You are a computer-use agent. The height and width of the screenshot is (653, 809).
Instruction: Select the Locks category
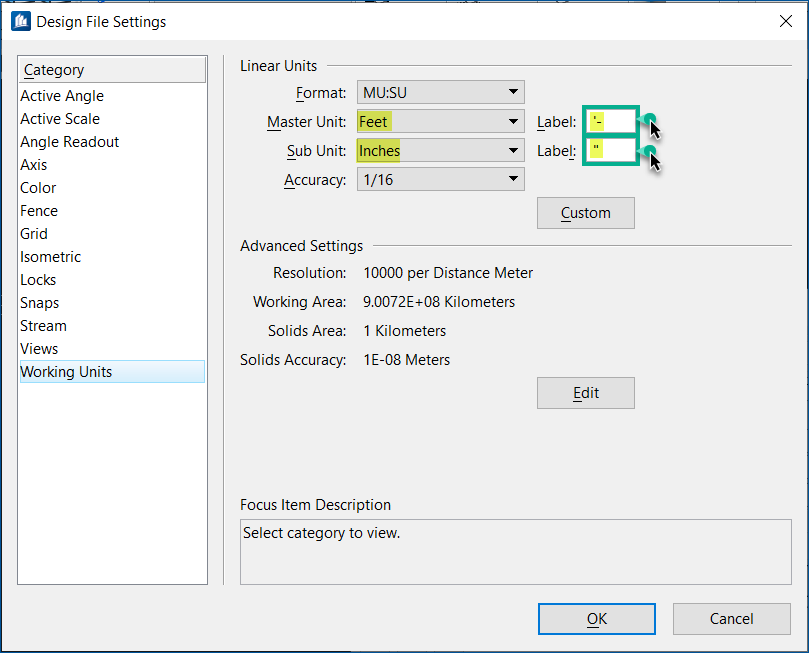112,280
